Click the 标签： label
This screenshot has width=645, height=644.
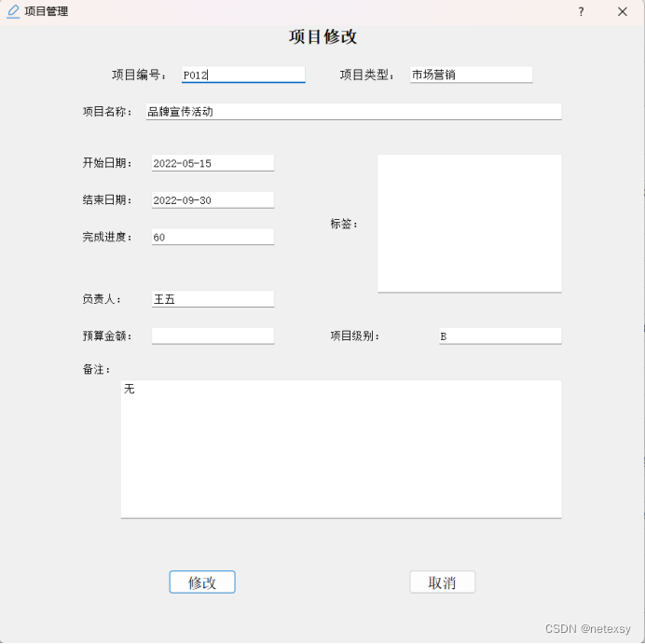(x=344, y=224)
